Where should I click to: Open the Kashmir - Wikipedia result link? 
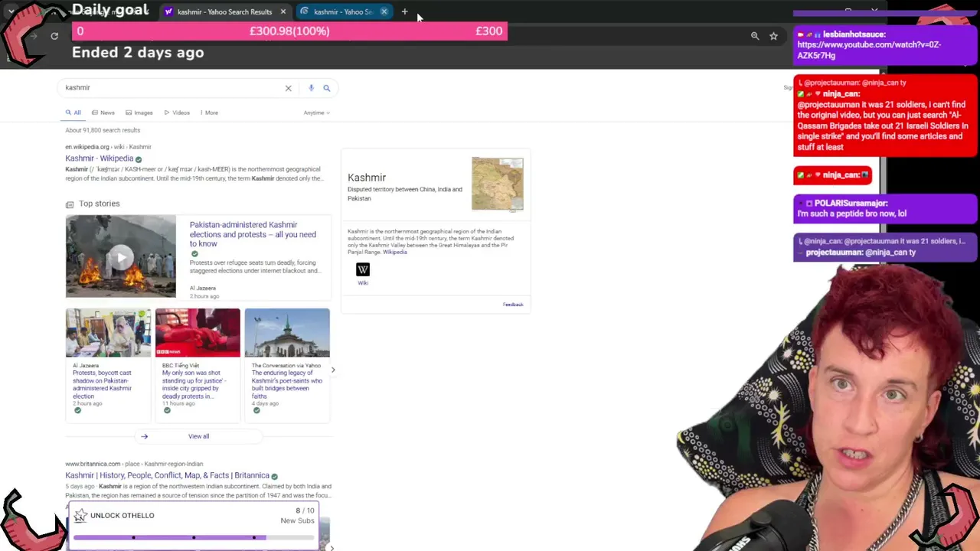click(100, 158)
